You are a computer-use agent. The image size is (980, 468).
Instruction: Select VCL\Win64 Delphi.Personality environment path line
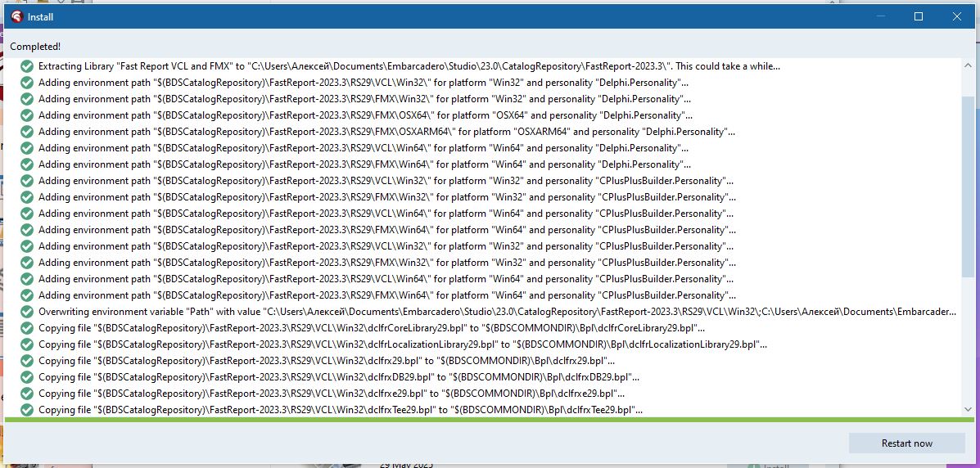[x=364, y=148]
